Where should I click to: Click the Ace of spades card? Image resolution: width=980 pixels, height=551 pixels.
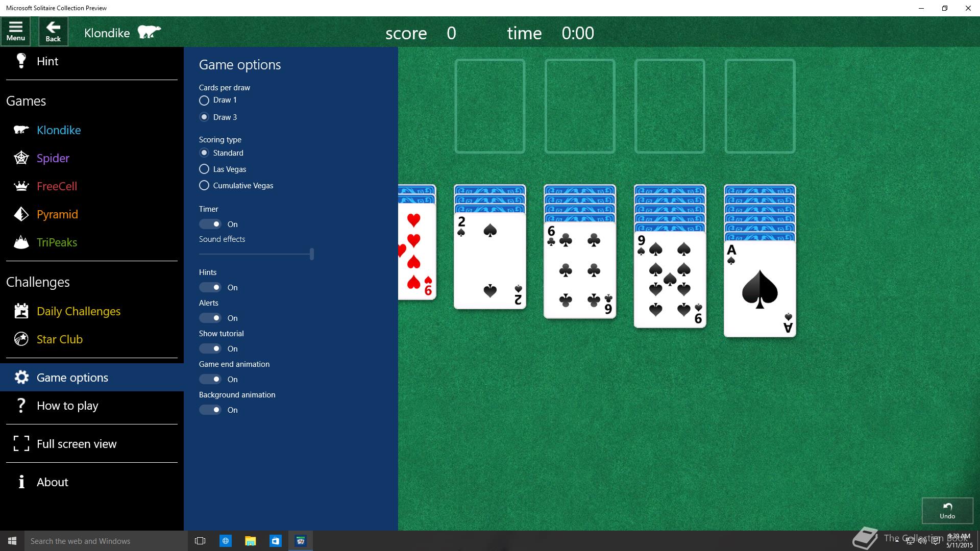760,289
